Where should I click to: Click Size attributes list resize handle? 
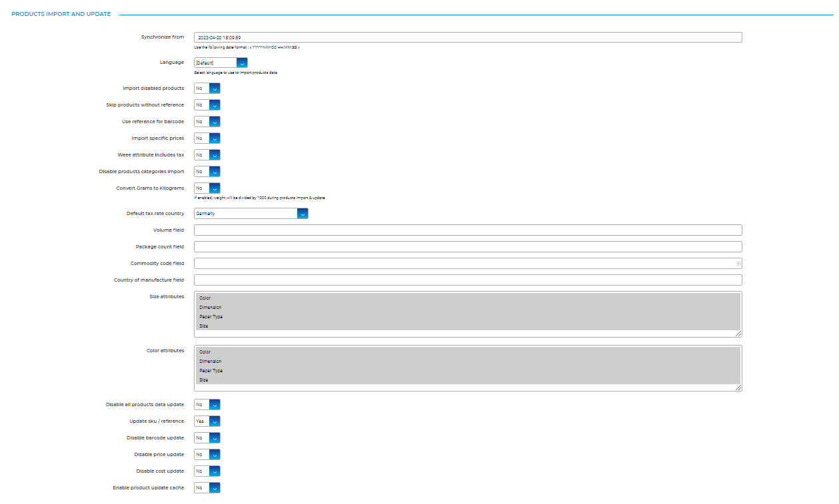(x=738, y=334)
